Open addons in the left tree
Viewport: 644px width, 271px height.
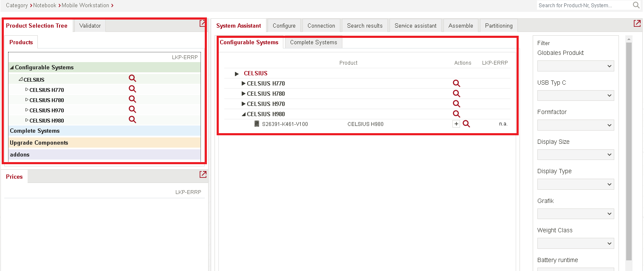pos(105,154)
